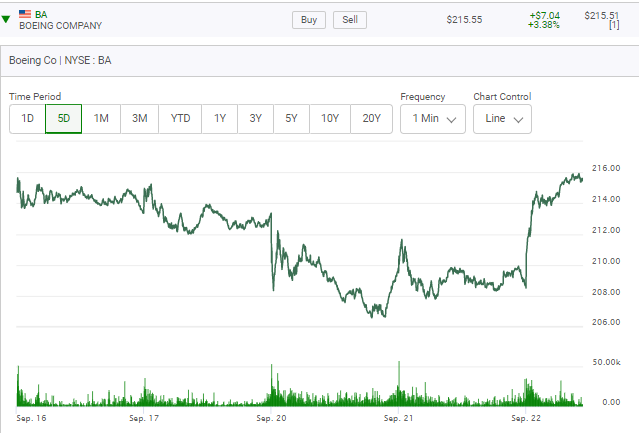Choose the 3Y time period

pyautogui.click(x=256, y=119)
